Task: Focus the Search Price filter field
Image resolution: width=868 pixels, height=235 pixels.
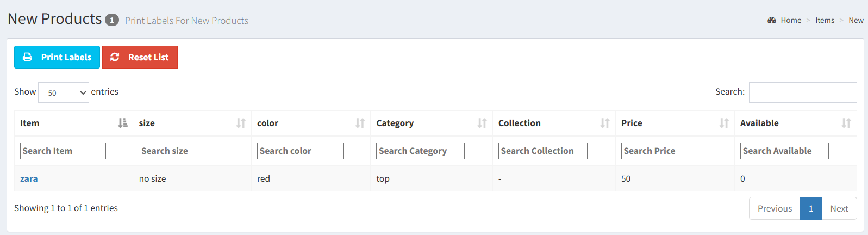Action: pos(664,151)
